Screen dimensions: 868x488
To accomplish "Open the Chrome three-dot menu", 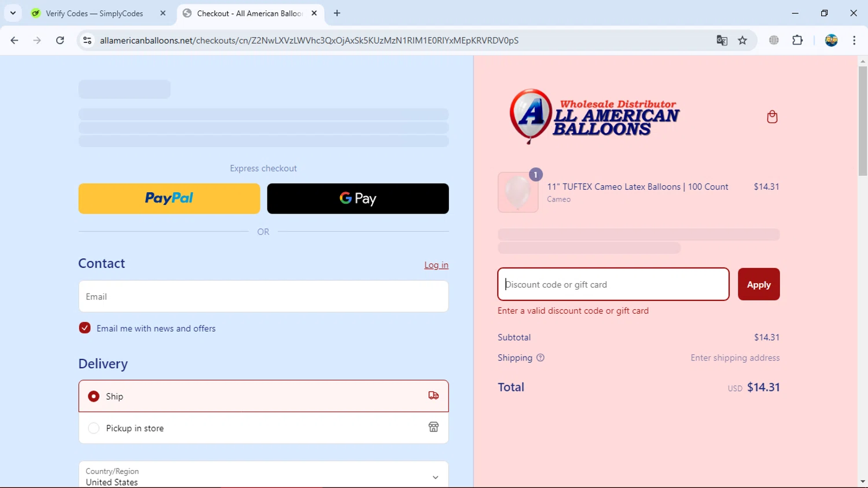I will [x=854, y=41].
